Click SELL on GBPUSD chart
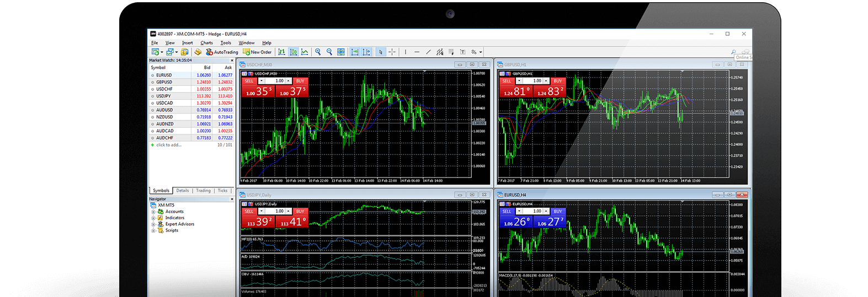The height and width of the screenshot is (297, 868). pos(507,81)
